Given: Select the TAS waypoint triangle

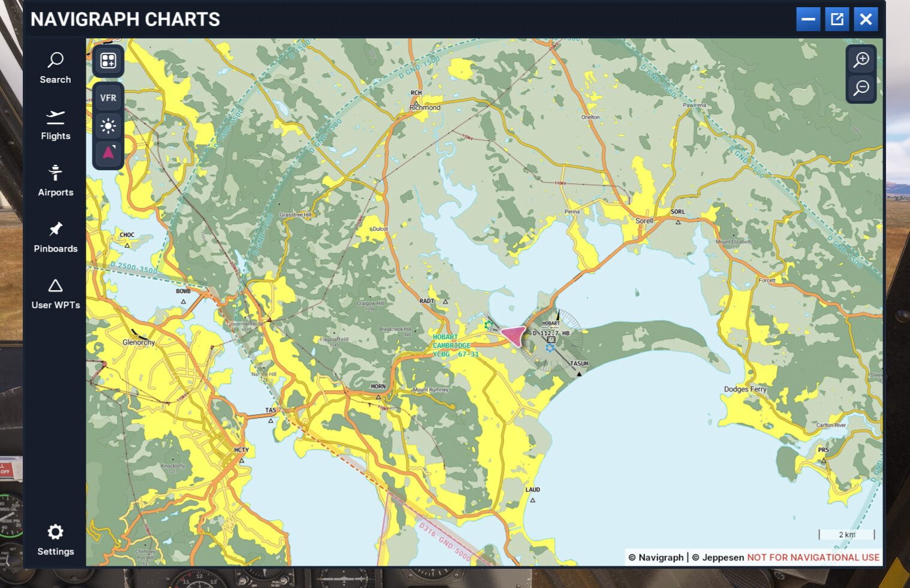Looking at the screenshot, I should coord(271,420).
